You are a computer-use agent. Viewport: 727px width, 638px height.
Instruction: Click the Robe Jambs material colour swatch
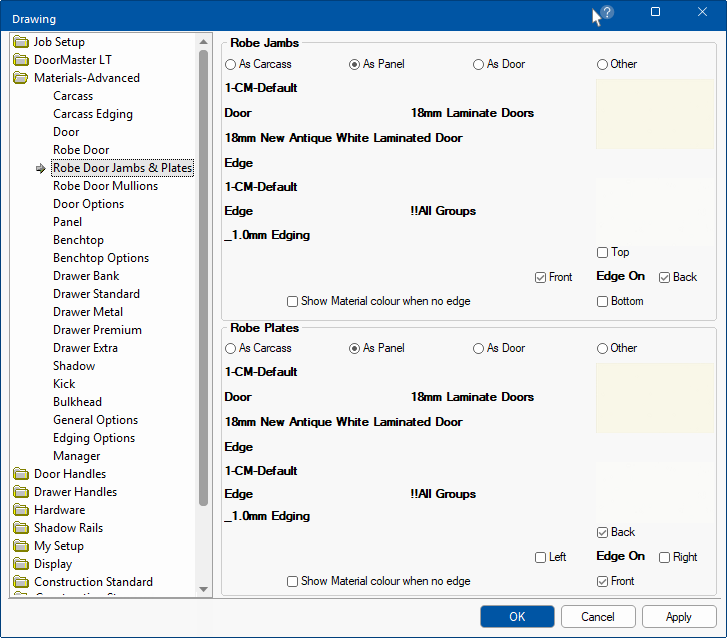(654, 115)
